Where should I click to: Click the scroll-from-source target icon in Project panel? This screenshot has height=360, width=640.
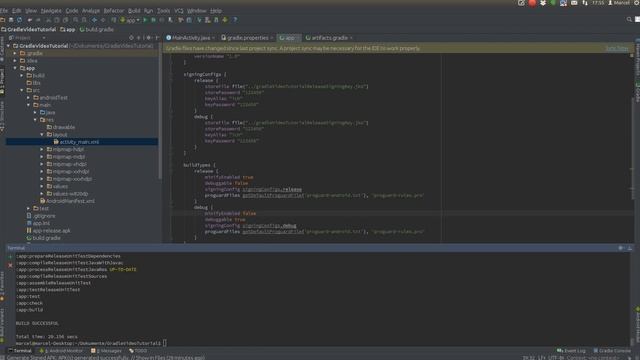click(131, 38)
